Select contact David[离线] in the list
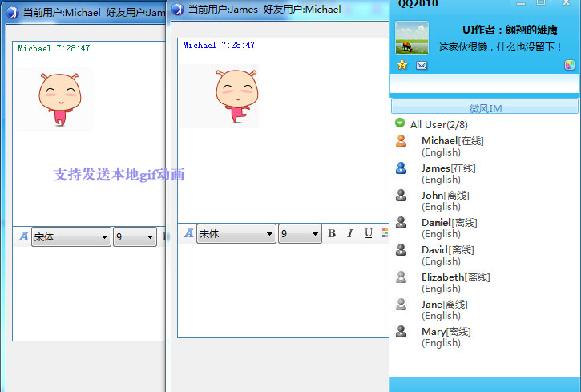This screenshot has height=392, width=581. pos(448,250)
